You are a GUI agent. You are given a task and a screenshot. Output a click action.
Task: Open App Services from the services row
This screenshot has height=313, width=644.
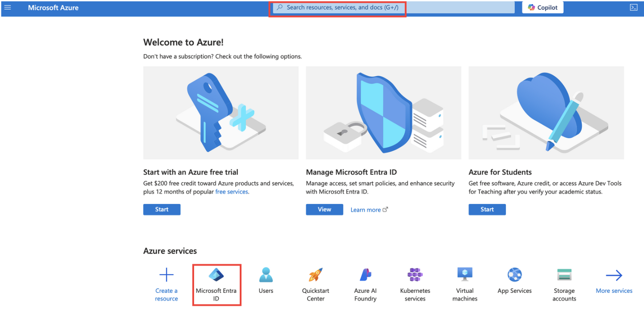(514, 275)
